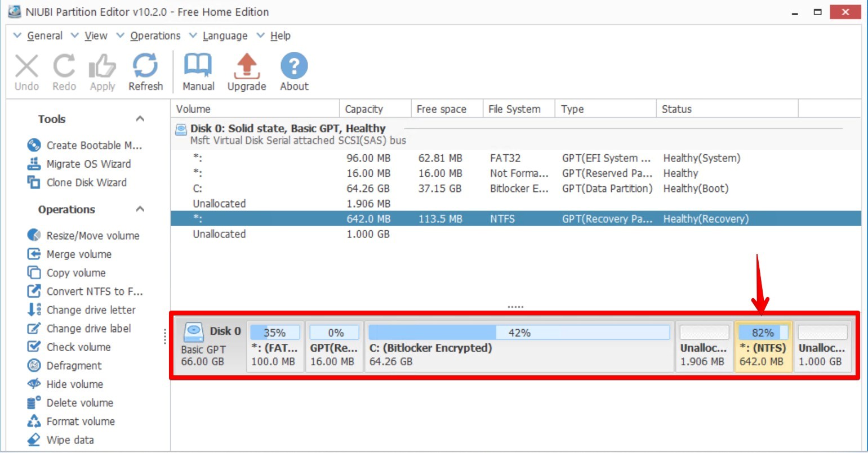868x453 pixels.
Task: Click the Upgrade arrow icon
Action: [x=247, y=66]
